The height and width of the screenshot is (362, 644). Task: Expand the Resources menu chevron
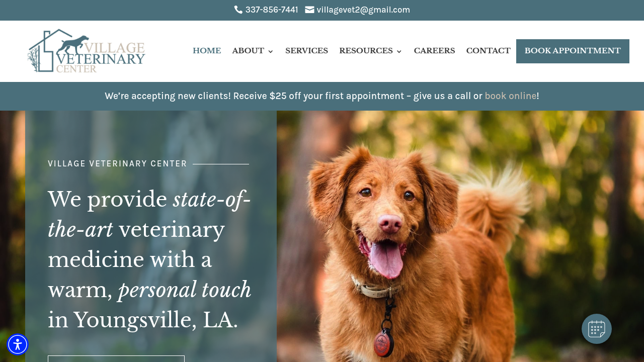pos(399,51)
